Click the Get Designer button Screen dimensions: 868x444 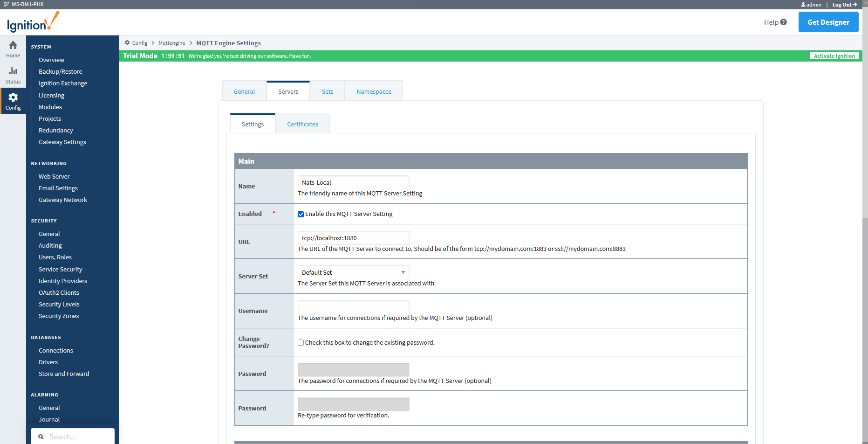click(x=828, y=22)
